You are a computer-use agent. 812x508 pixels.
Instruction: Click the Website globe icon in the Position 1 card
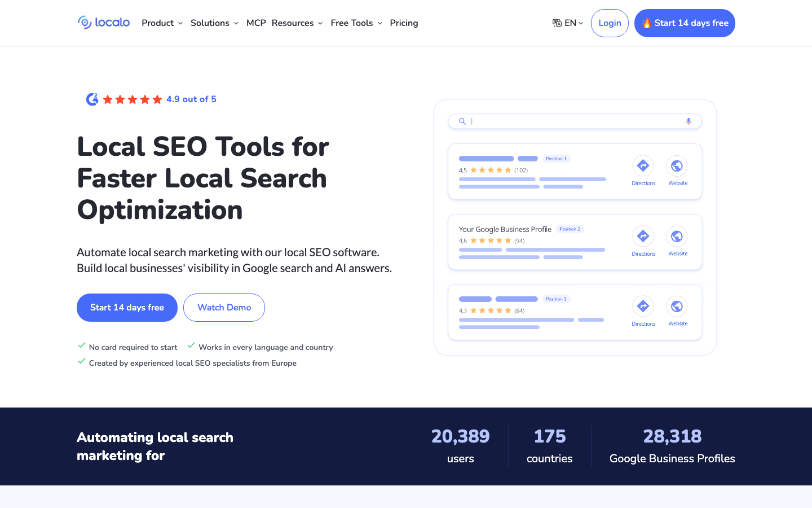(x=677, y=166)
